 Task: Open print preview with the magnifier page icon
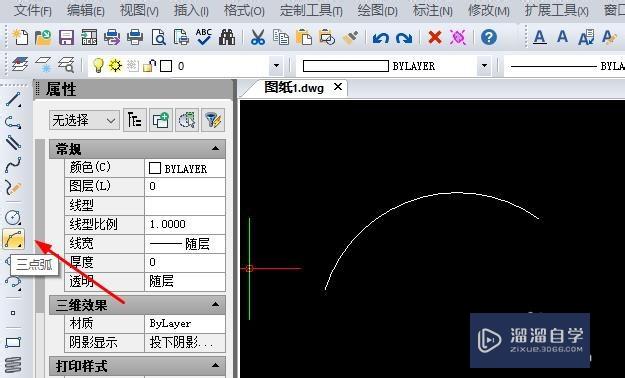(158, 37)
